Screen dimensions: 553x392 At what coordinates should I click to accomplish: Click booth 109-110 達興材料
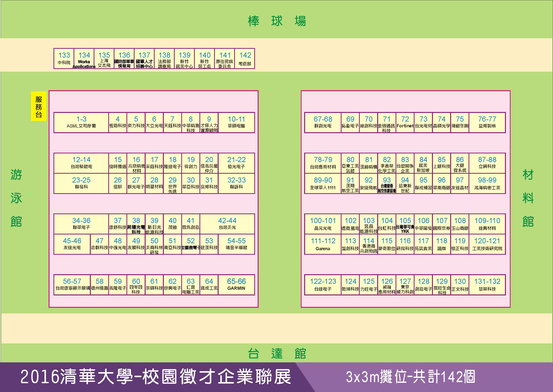[x=487, y=224]
